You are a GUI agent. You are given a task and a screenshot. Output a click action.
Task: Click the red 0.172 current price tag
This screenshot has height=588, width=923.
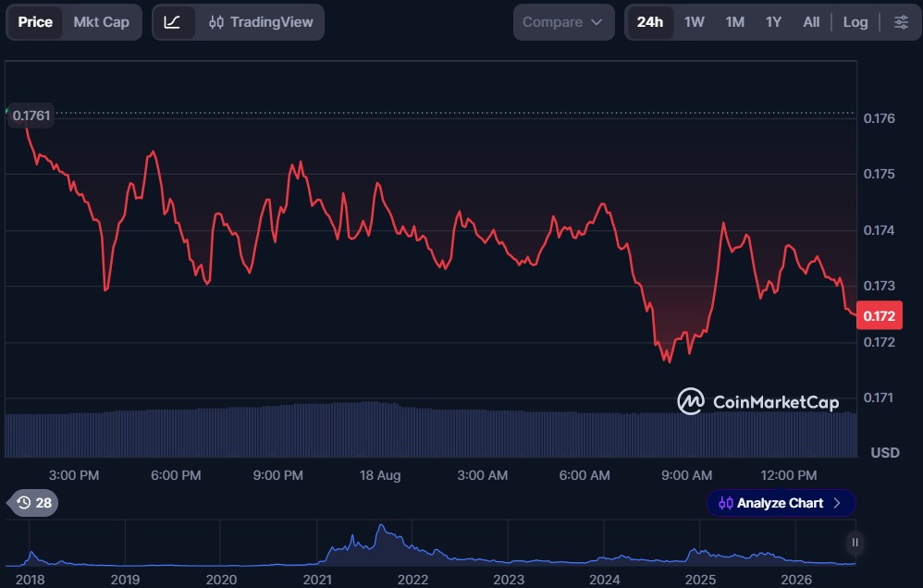(x=879, y=315)
